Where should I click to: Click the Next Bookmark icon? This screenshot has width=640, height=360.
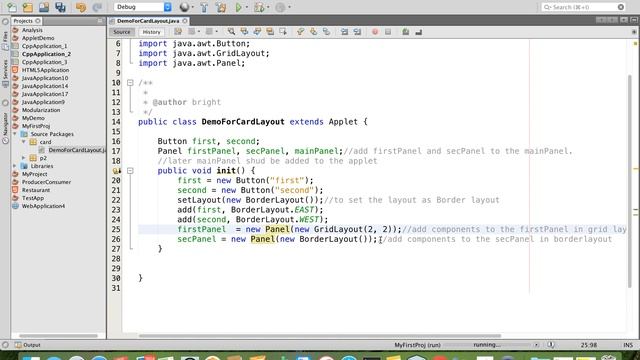pos(313,31)
